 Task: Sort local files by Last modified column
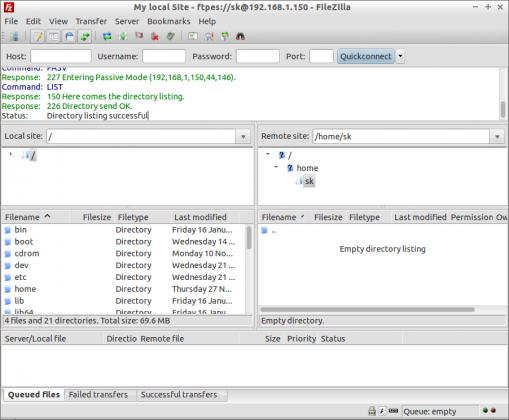205,217
